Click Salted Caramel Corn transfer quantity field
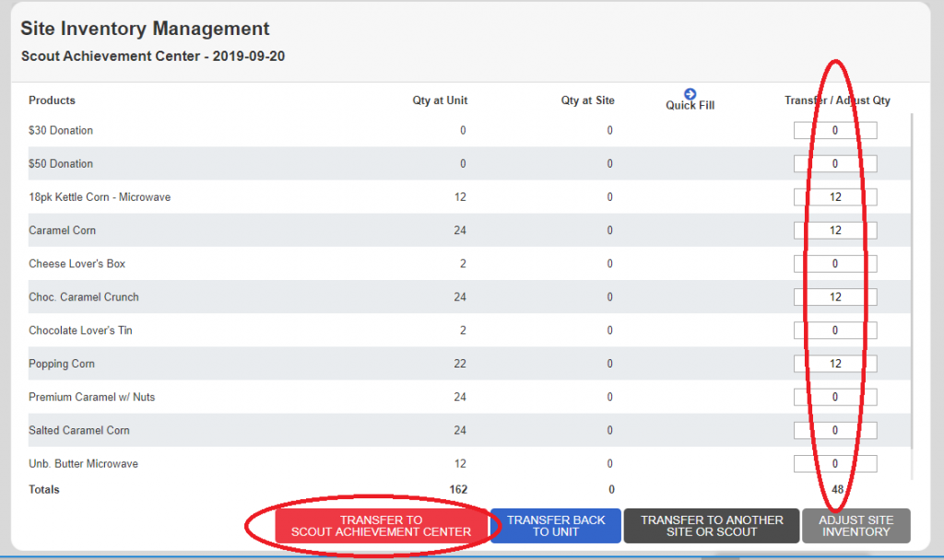 click(x=835, y=430)
